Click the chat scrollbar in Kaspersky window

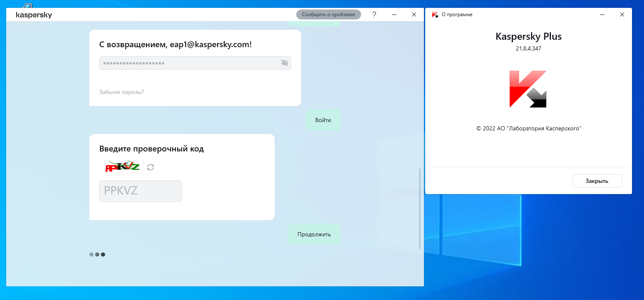pos(420,209)
